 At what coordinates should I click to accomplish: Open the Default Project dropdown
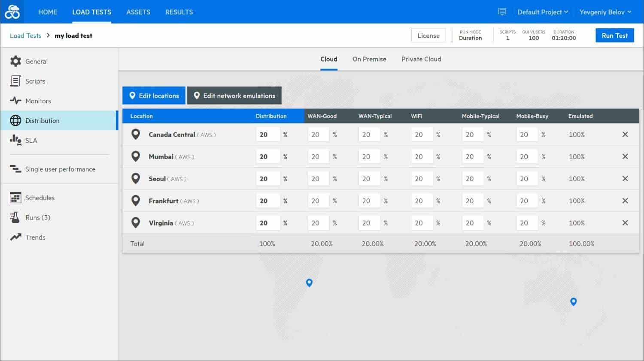(x=543, y=12)
